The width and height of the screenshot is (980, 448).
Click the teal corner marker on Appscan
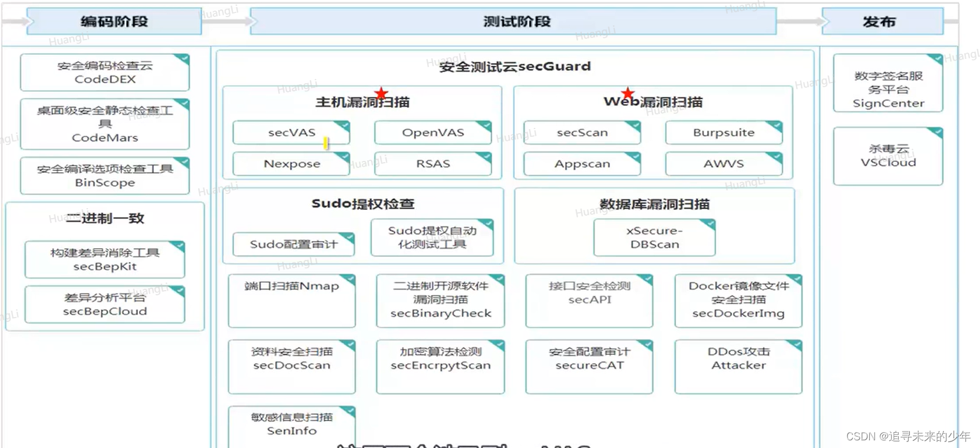pyautogui.click(x=635, y=156)
